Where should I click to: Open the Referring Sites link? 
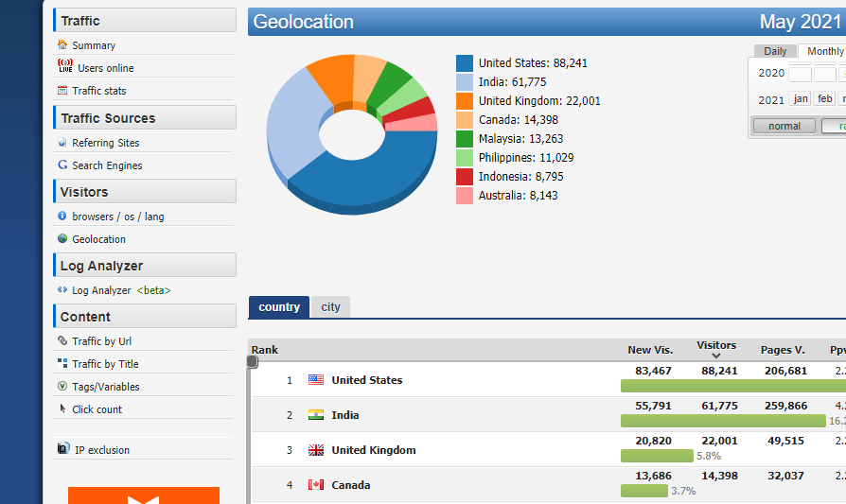(x=105, y=143)
